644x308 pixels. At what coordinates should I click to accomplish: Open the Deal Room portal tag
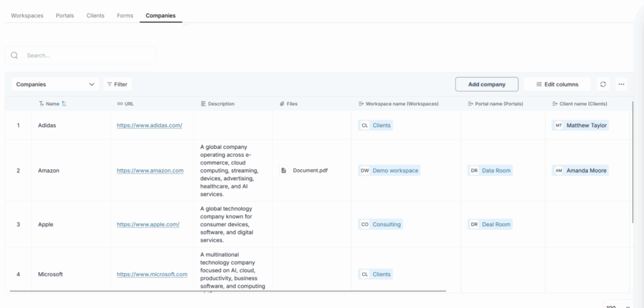point(490,224)
